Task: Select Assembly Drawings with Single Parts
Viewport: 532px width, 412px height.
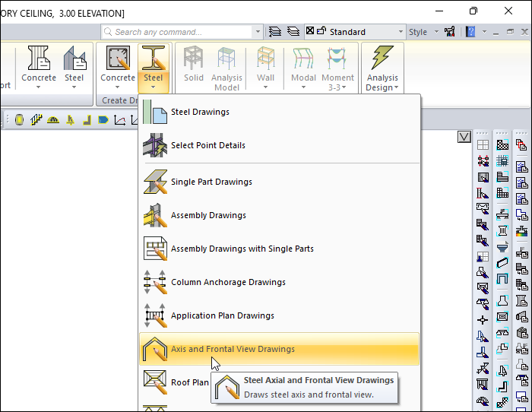Action: tap(242, 249)
